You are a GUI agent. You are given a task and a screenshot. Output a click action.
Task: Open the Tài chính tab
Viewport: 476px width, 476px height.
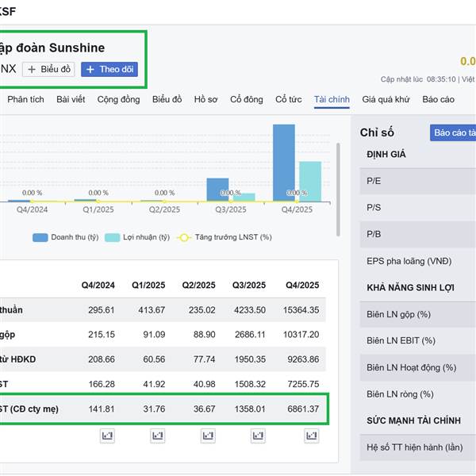coord(332,99)
